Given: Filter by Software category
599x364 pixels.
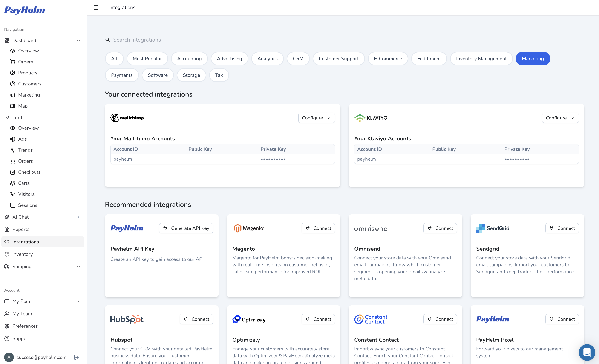Looking at the screenshot, I should 158,75.
